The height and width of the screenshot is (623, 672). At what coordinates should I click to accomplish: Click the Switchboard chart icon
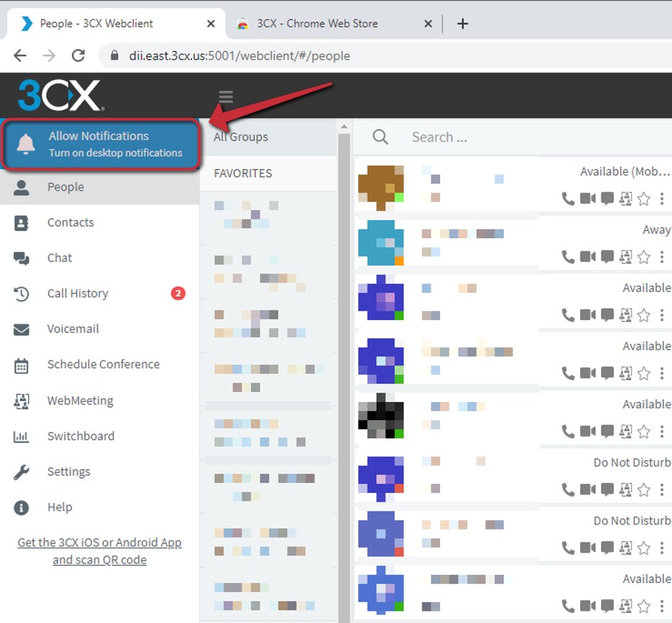click(21, 436)
